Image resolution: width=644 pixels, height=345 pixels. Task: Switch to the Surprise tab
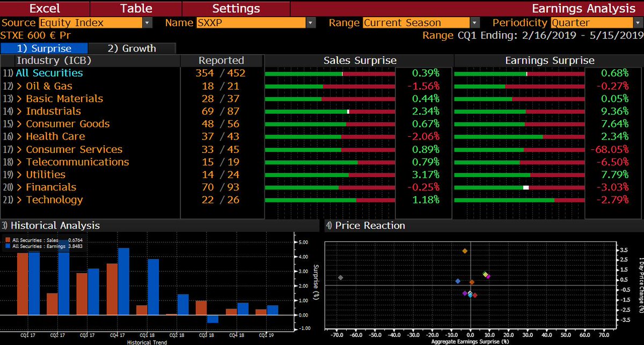tap(44, 48)
